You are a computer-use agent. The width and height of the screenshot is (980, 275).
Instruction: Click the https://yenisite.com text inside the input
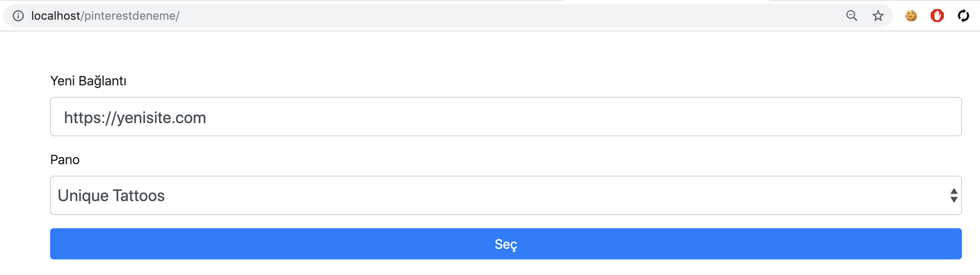pyautogui.click(x=135, y=118)
